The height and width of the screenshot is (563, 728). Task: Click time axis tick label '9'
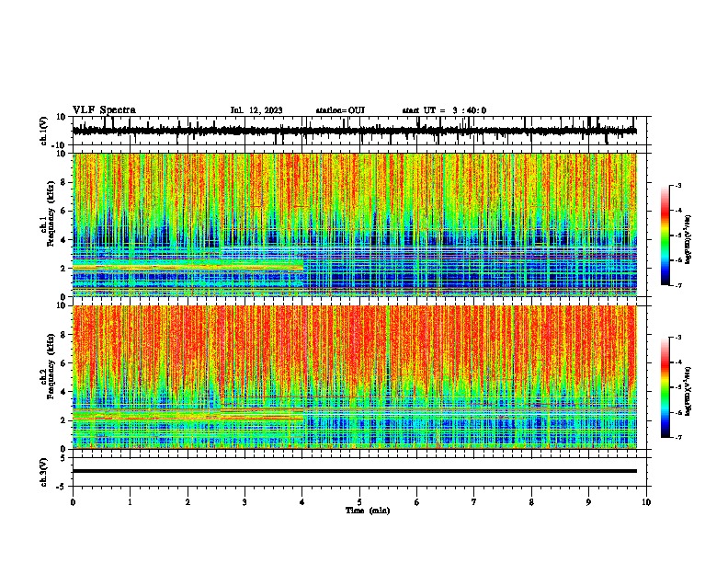coord(588,502)
